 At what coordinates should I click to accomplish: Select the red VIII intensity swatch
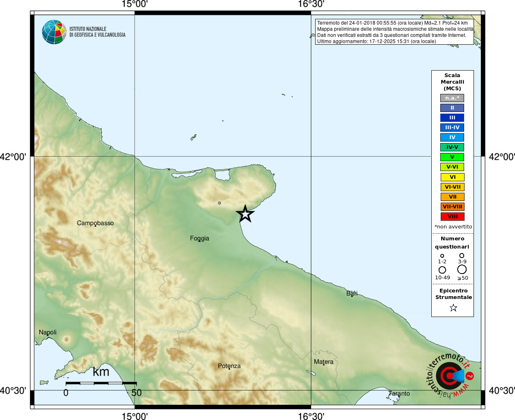[452, 217]
